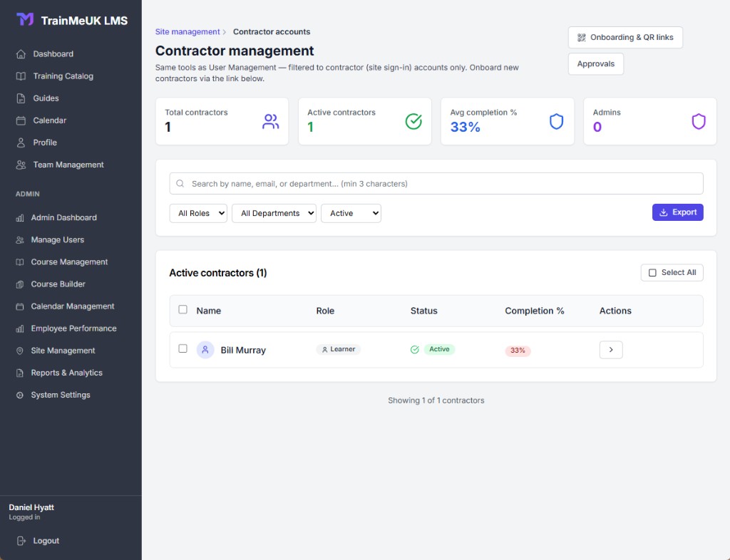This screenshot has width=730, height=560.
Task: Click the Name column header
Action: [x=209, y=311]
